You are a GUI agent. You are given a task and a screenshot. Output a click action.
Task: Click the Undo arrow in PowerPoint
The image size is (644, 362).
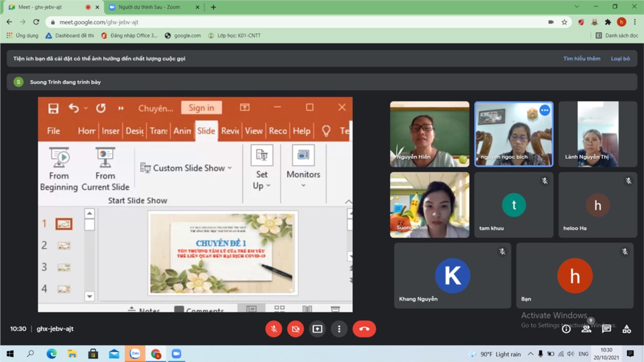(x=74, y=108)
